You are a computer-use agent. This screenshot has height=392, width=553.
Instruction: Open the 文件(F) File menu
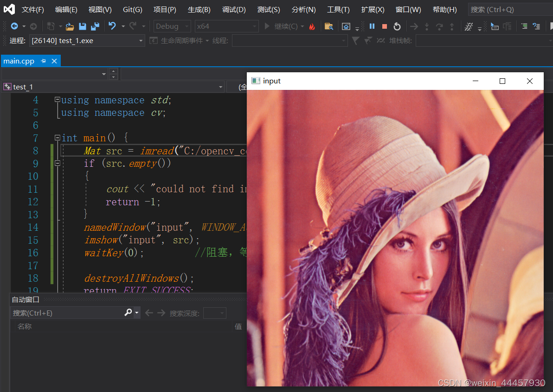coord(33,10)
